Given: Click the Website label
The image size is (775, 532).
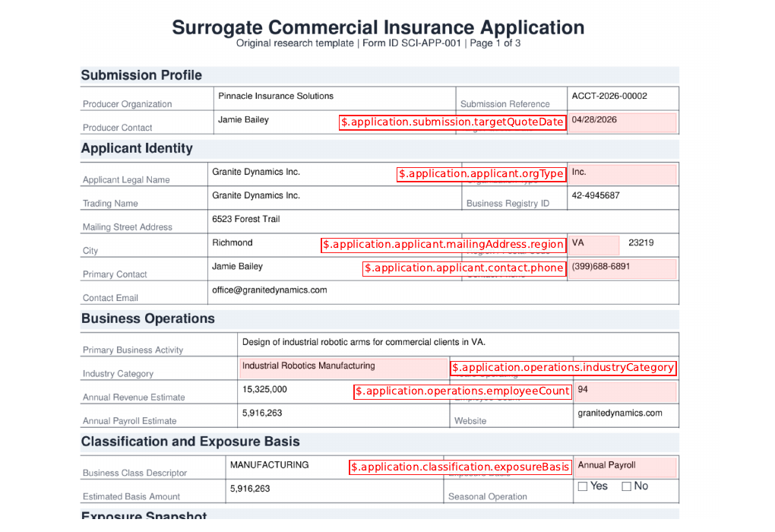Looking at the screenshot, I should point(470,421).
